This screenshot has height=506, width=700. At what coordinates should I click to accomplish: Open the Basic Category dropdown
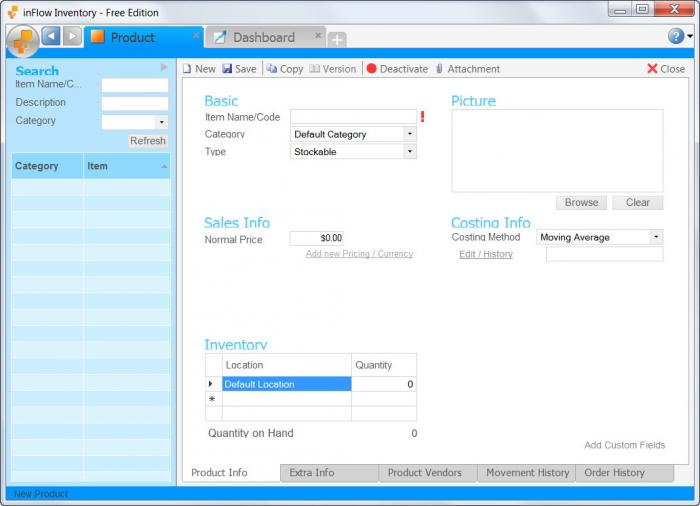(410, 134)
